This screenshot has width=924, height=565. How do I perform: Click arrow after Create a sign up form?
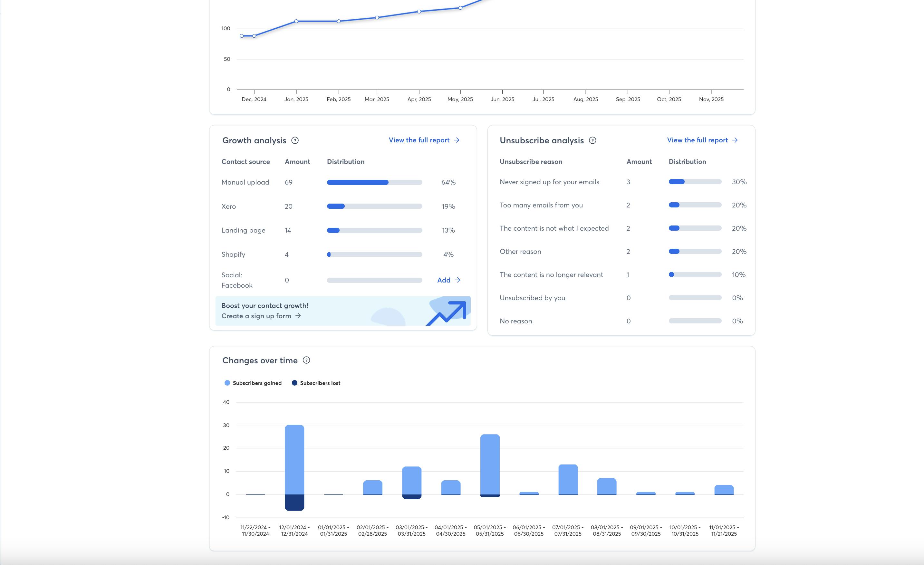(298, 316)
